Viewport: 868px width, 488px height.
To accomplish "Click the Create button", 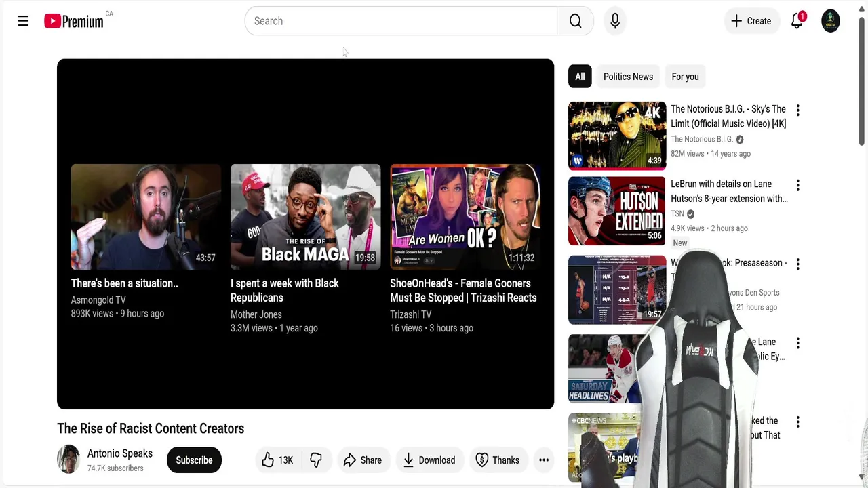I will click(x=751, y=21).
